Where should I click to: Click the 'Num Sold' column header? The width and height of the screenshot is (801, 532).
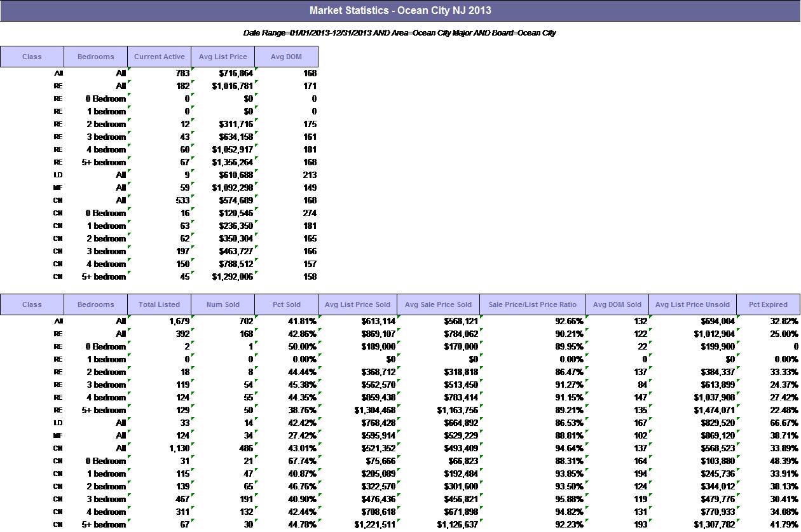pyautogui.click(x=223, y=304)
